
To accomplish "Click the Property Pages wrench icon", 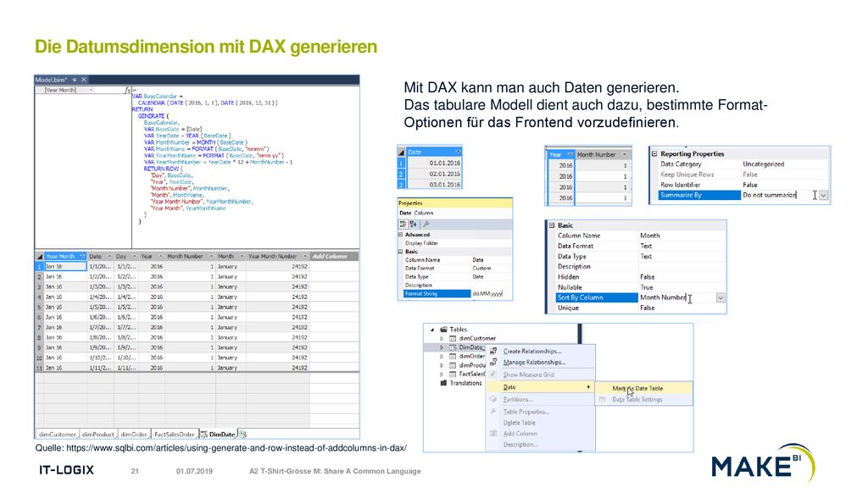I will pos(426,224).
